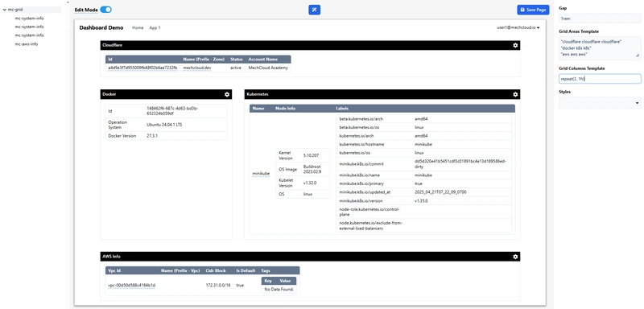Open Cloudflare panel settings gear
Screen dimensions: 644x309
coord(515,45)
